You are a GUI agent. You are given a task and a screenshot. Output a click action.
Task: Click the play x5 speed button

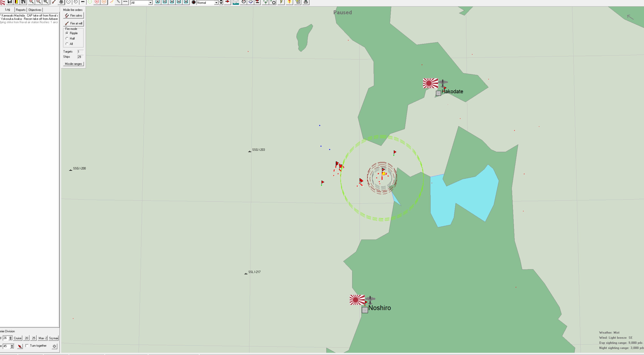pos(165,2)
